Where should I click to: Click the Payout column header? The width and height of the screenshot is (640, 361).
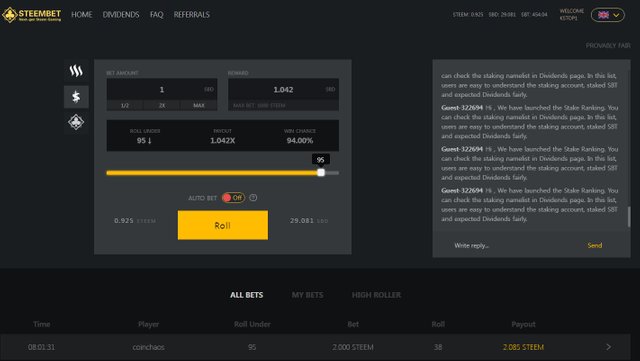pos(523,324)
